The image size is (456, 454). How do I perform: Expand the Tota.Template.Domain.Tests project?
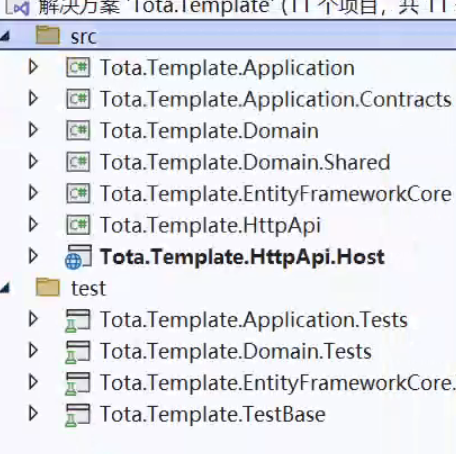pyautogui.click(x=33, y=351)
